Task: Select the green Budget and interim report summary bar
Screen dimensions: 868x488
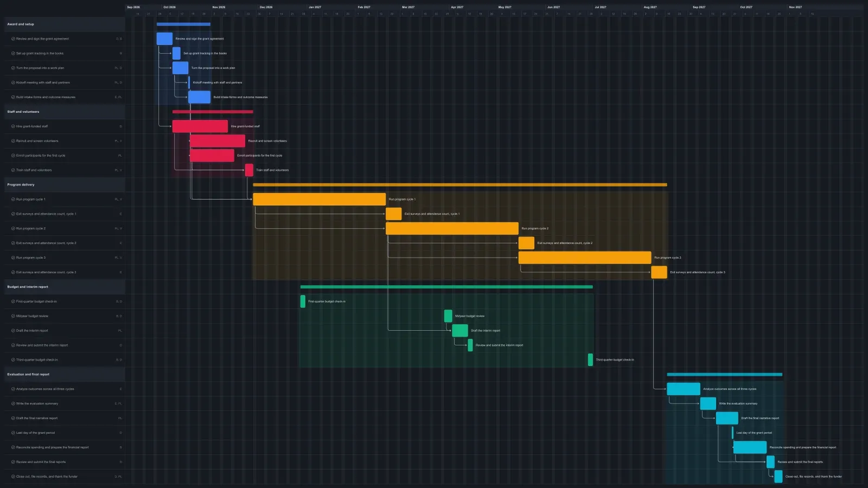Action: [446, 287]
